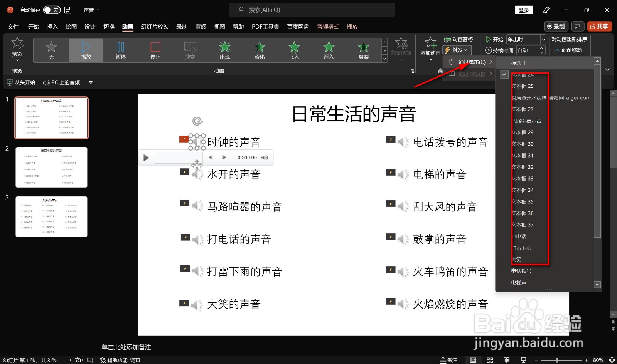Click the 预览 star icon

[x=17, y=43]
